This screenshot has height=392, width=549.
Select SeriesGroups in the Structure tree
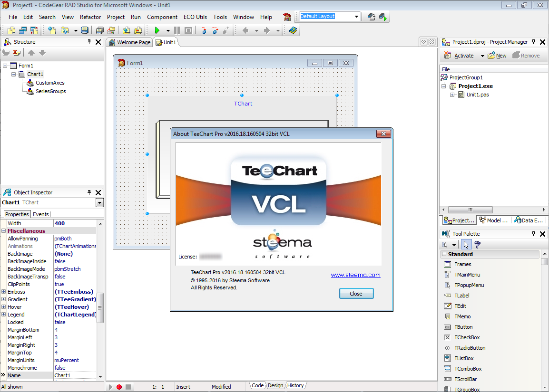[50, 91]
